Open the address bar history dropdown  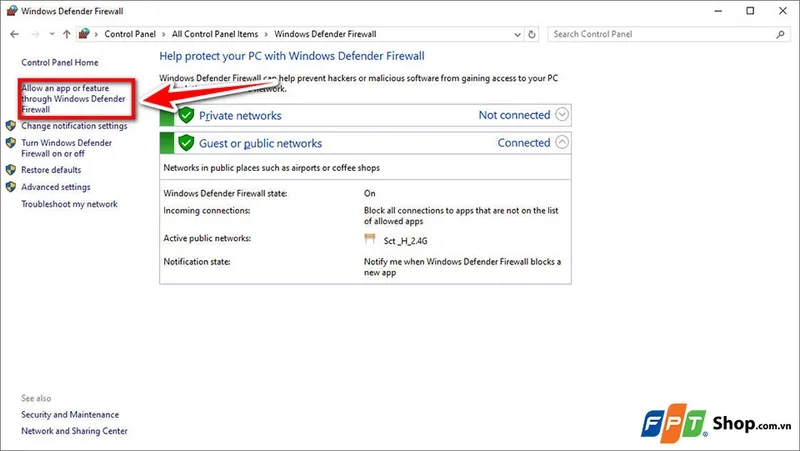(516, 34)
